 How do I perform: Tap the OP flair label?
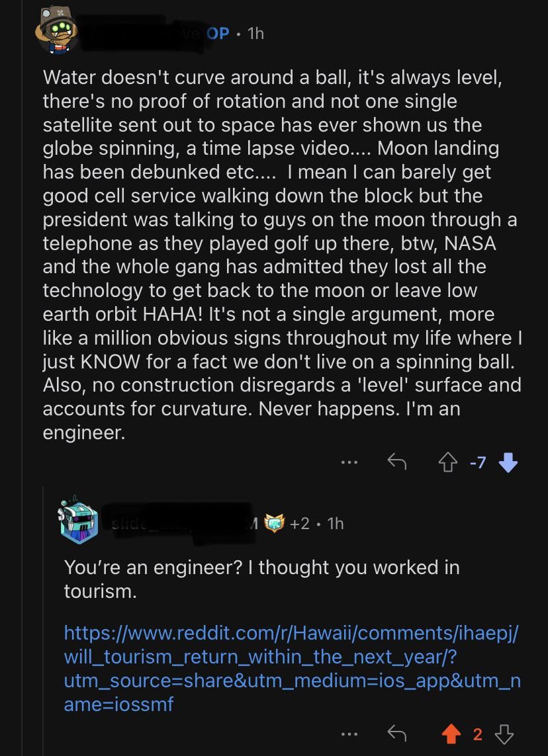pos(218,33)
